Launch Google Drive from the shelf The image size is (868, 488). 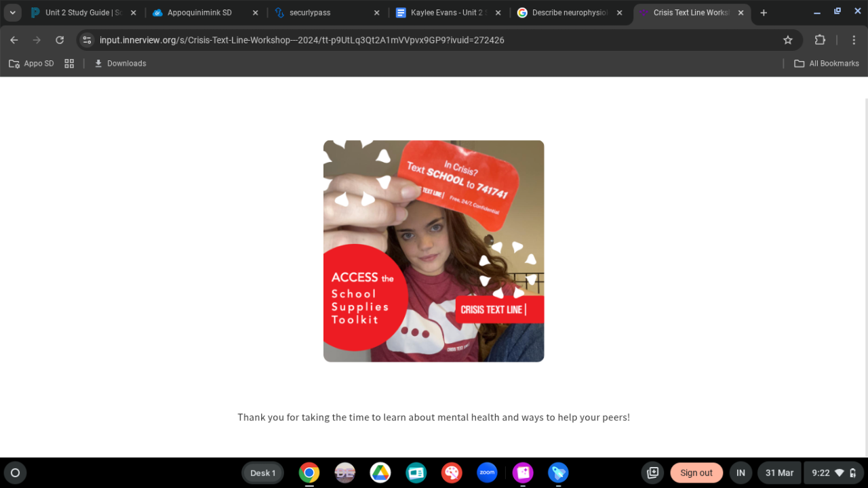click(x=380, y=472)
